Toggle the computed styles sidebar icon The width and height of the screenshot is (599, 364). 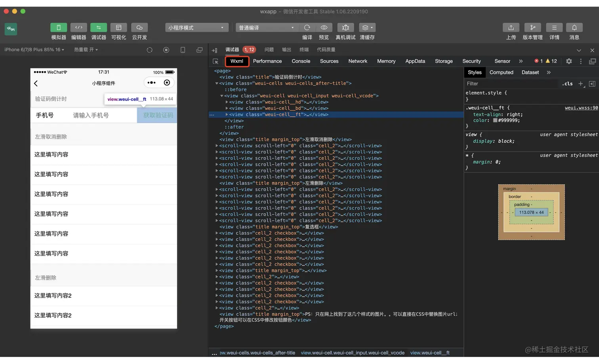(592, 83)
